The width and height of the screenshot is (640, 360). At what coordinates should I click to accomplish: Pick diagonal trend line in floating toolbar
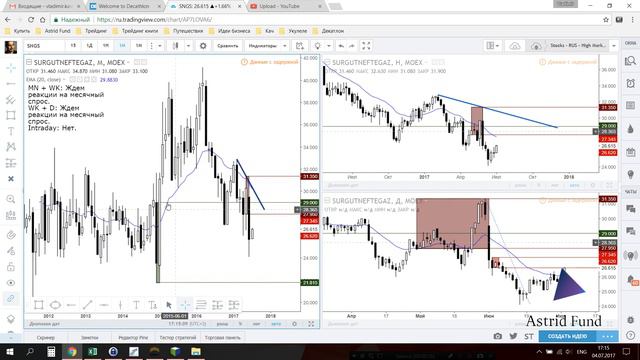(x=87, y=305)
